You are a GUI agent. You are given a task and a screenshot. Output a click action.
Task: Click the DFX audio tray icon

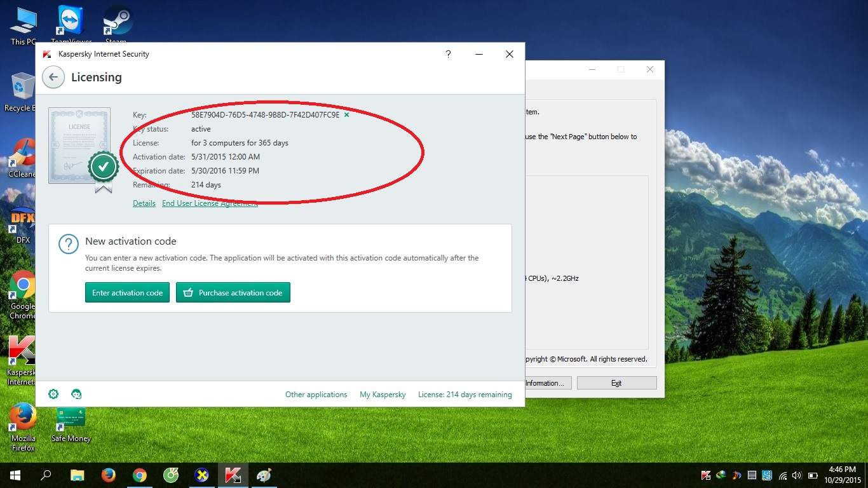click(x=736, y=475)
